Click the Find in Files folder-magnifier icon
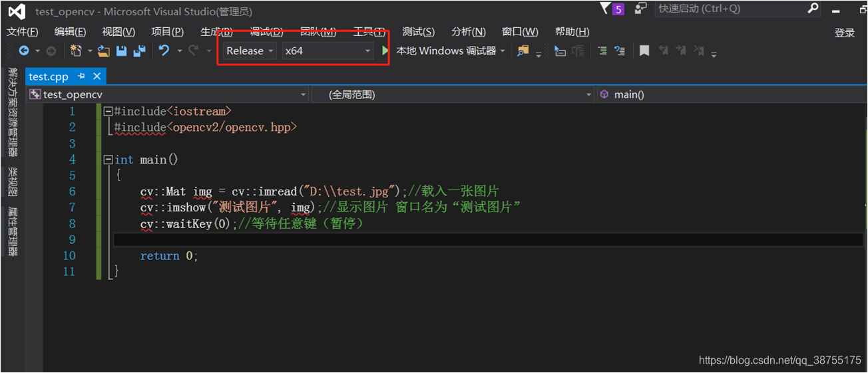The image size is (868, 373). point(523,51)
